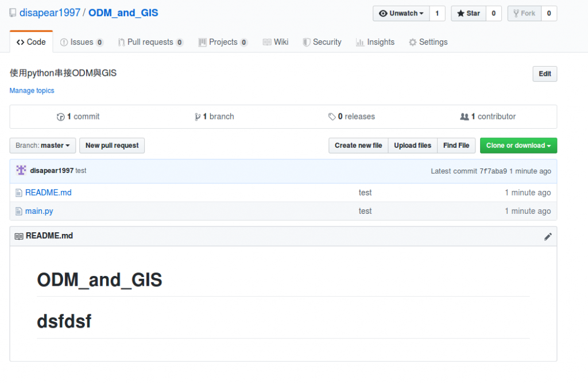Open the Pull requests tab
This screenshot has width=588, height=384.
pyautogui.click(x=151, y=42)
